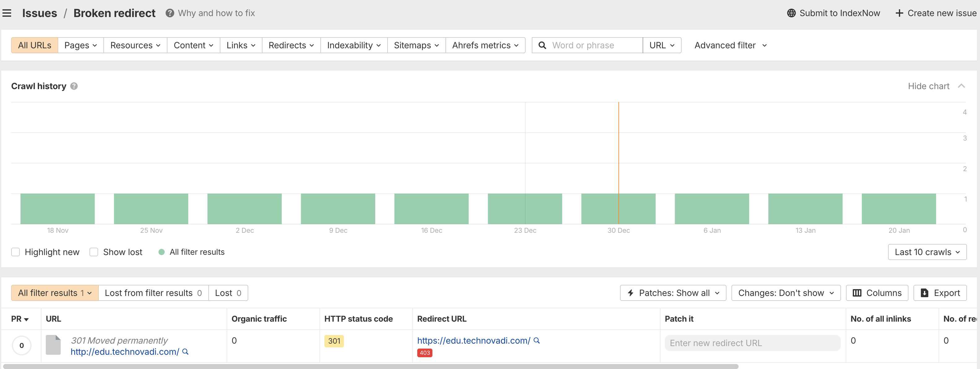Viewport: 980px width, 369px height.
Task: Click the Redirect URL column header
Action: [x=442, y=319]
